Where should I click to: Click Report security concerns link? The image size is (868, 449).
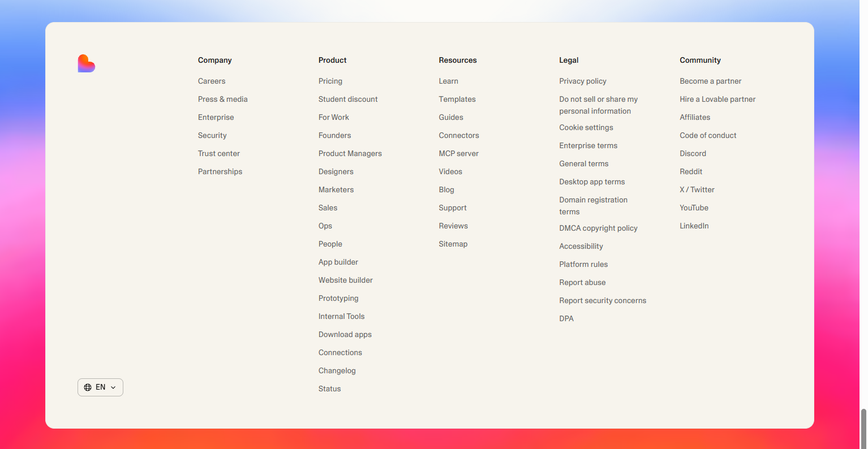[x=603, y=301]
